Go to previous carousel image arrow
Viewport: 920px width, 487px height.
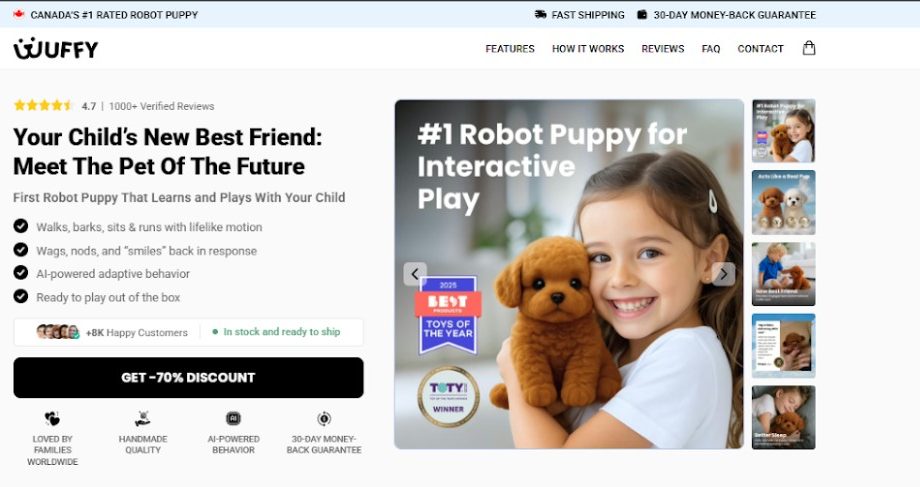tap(415, 274)
